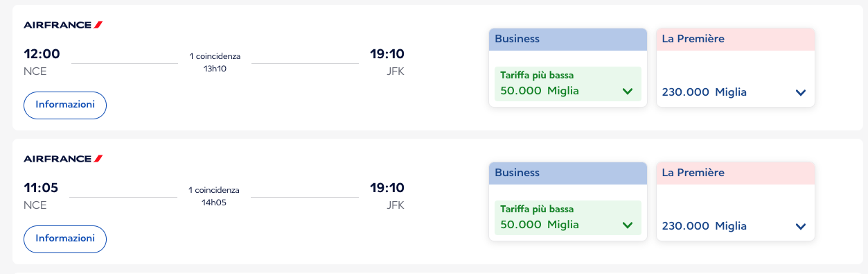Expand green chevron on first Business fare
This screenshot has height=274, width=868.
click(x=628, y=91)
